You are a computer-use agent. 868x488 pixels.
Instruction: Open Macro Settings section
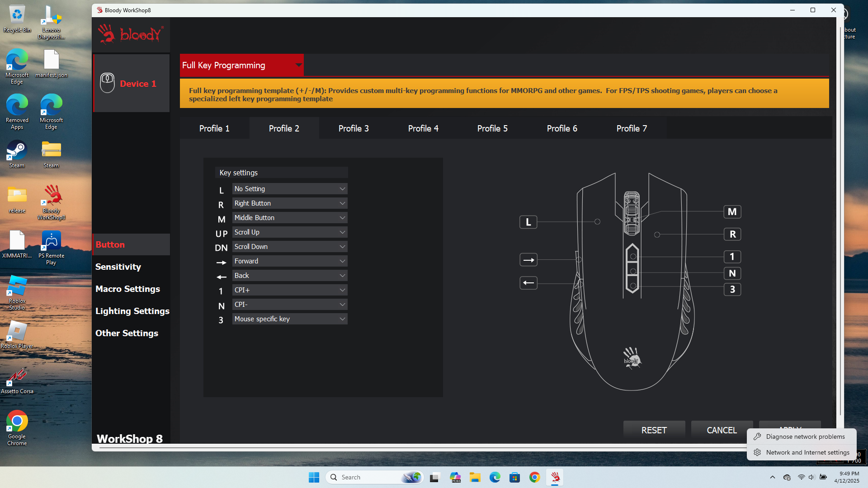127,289
